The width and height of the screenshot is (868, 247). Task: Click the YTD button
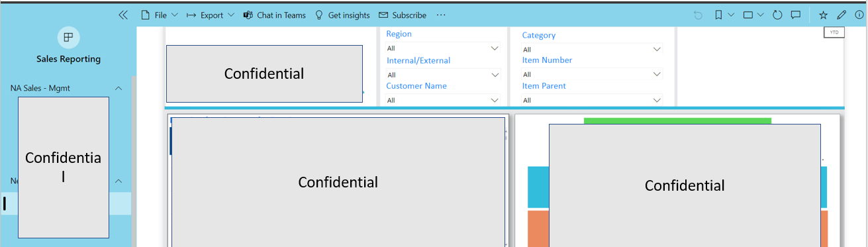pos(834,32)
